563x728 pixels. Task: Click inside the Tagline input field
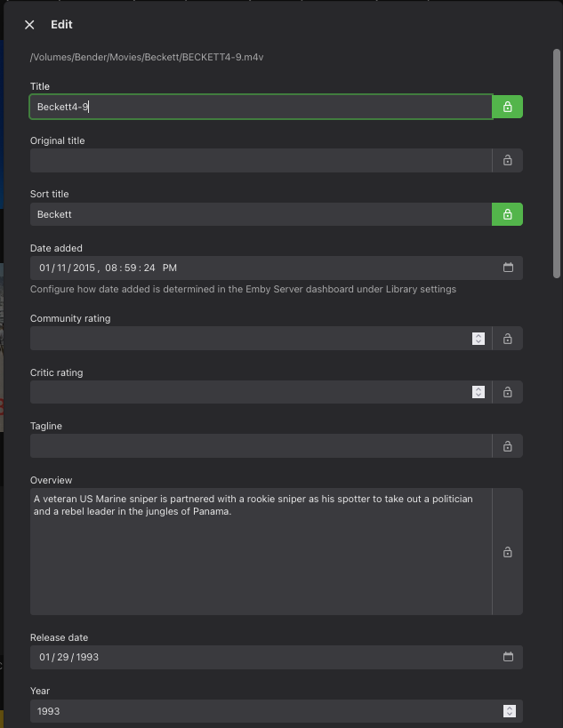pyautogui.click(x=261, y=446)
